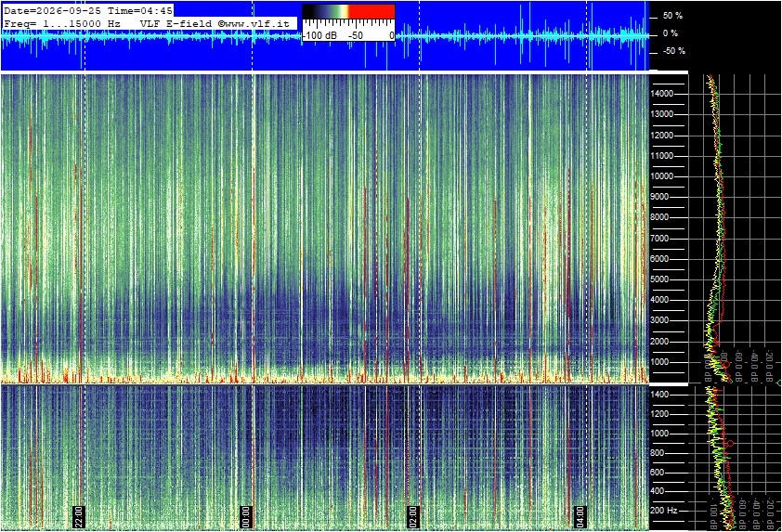This screenshot has width=782, height=532.
Task: Click the 04:00 time marker label
Action: click(580, 516)
